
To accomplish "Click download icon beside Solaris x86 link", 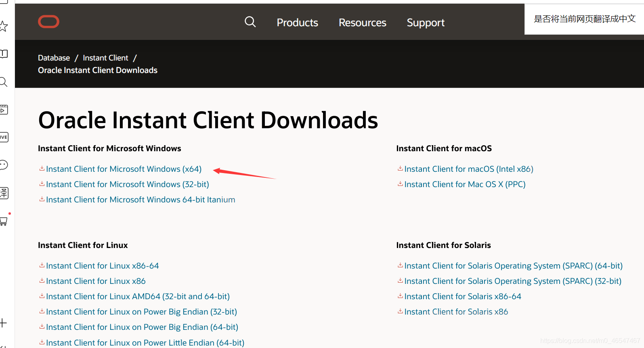I will (400, 311).
